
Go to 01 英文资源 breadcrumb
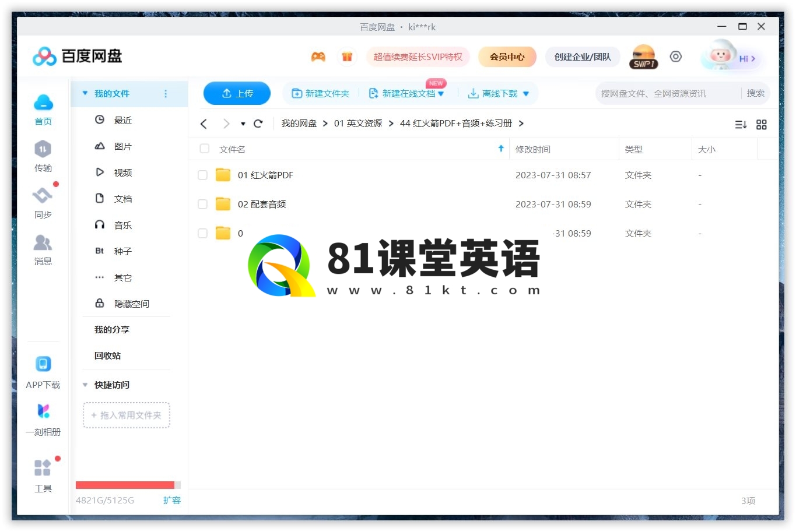tap(358, 124)
